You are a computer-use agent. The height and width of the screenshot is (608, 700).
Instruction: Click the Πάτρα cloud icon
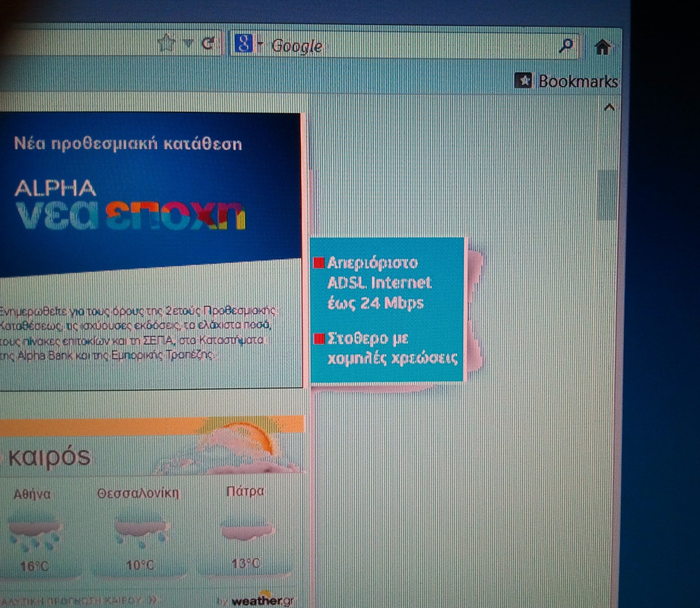pyautogui.click(x=247, y=529)
